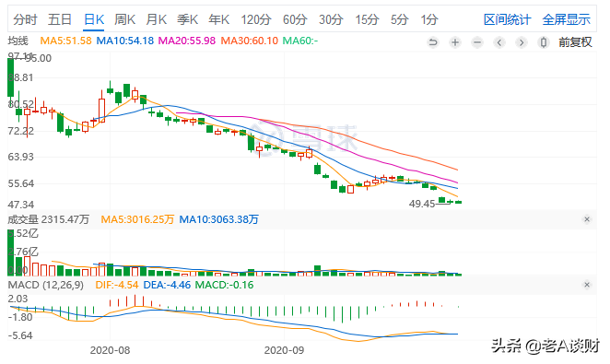Toggle the candlestick style icon

[x=544, y=42]
